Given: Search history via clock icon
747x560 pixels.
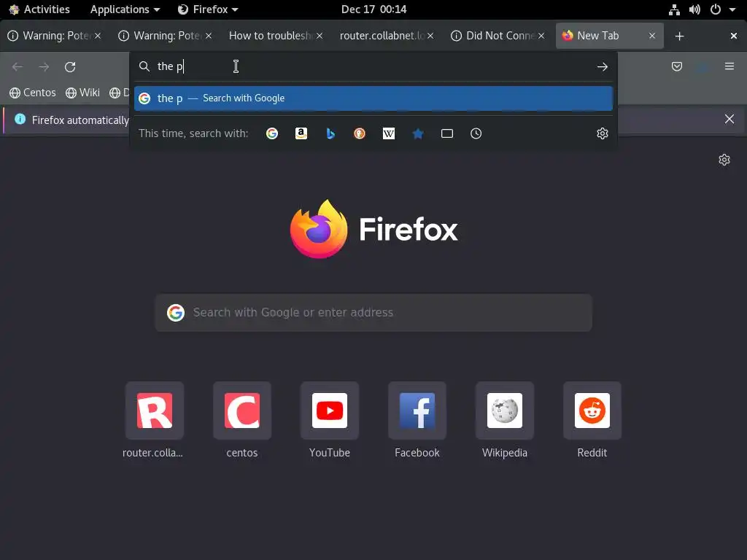Looking at the screenshot, I should [x=476, y=133].
